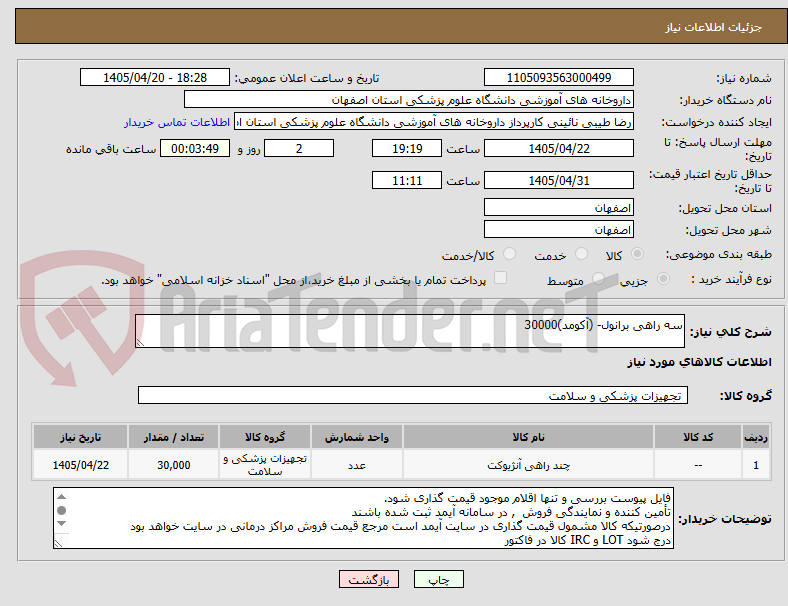Click the کد کالا column header
The height and width of the screenshot is (606, 788).
pos(698,437)
